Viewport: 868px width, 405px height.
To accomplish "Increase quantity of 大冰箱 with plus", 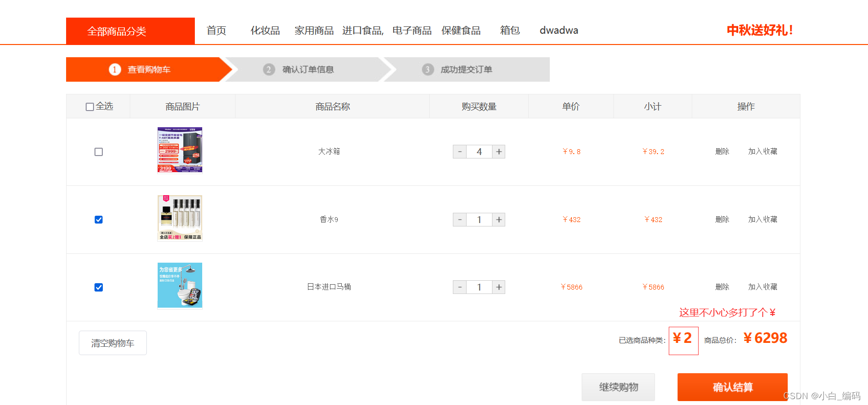I will click(498, 152).
